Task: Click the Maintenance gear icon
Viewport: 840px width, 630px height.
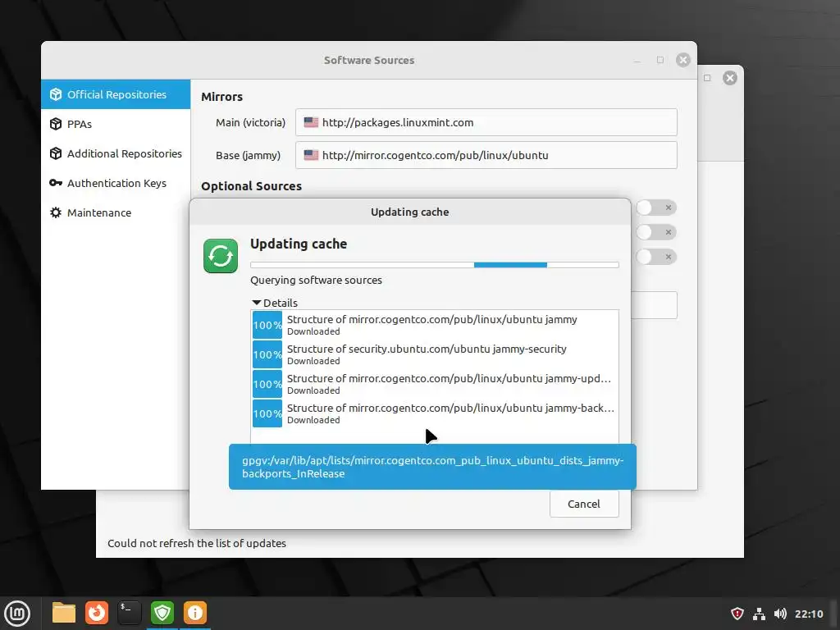Action: coord(56,212)
